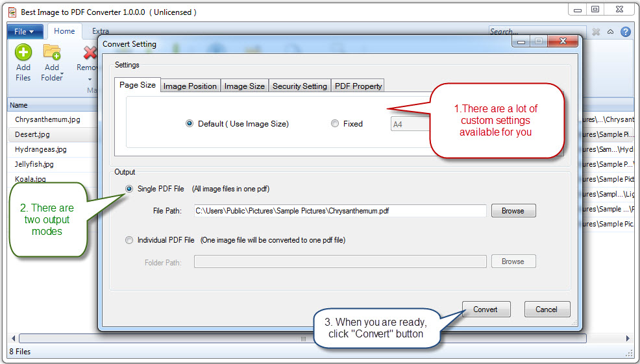Click the horizontal scrollbar thumb in the main window
This screenshot has height=364, width=640.
point(303,338)
